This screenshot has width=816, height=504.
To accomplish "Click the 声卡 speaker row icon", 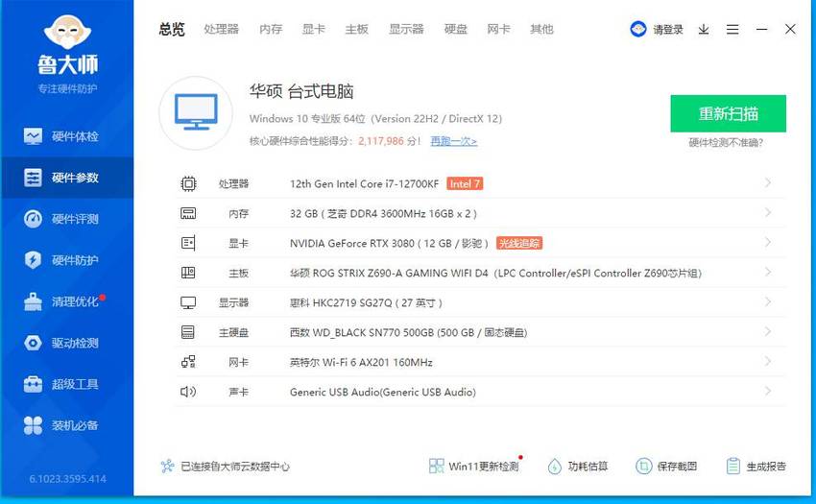I will (188, 392).
